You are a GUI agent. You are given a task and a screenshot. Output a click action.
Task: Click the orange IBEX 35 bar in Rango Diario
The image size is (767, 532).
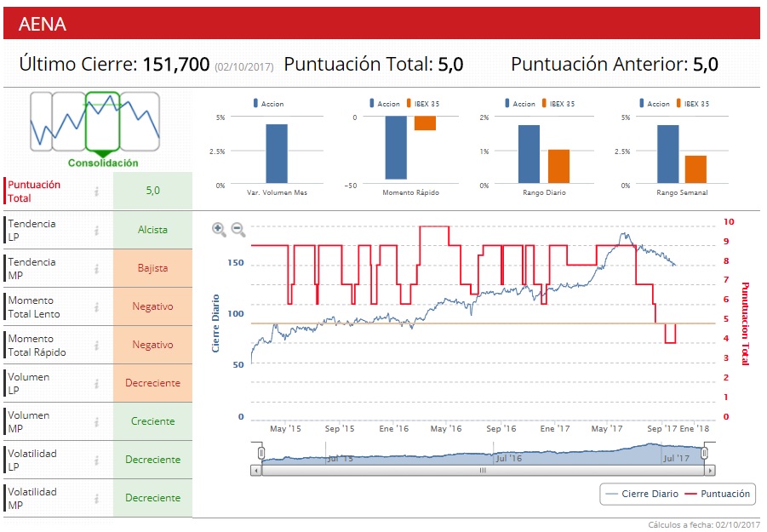[x=558, y=167]
